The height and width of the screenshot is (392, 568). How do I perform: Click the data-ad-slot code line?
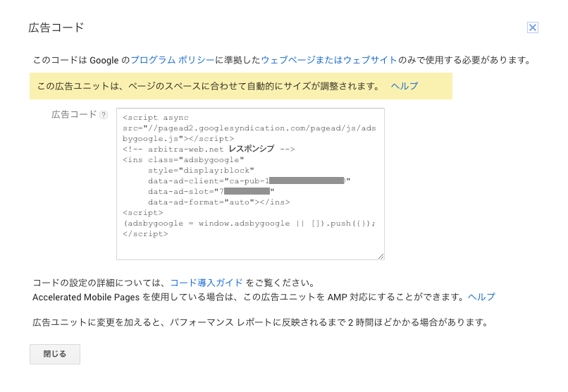[x=211, y=191]
